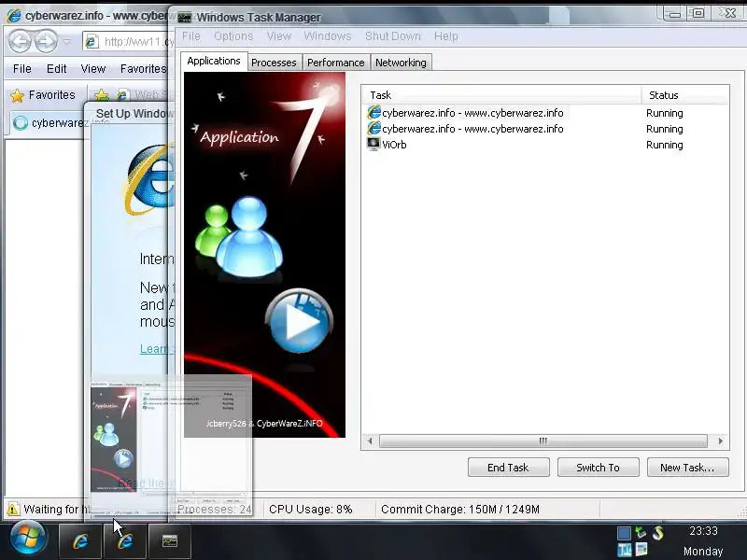Viewport: 747px width, 560px height.
Task: Click Safely Remove Hardware tray icon
Action: click(641, 532)
